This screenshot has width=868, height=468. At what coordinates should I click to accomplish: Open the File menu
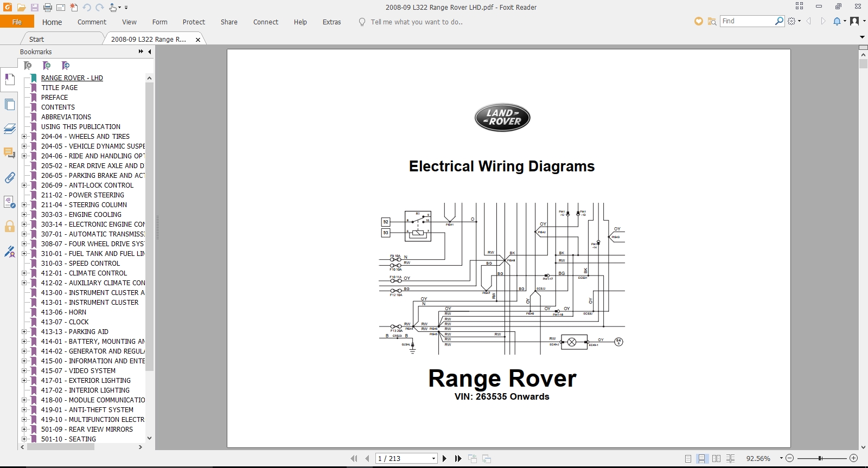coord(17,22)
